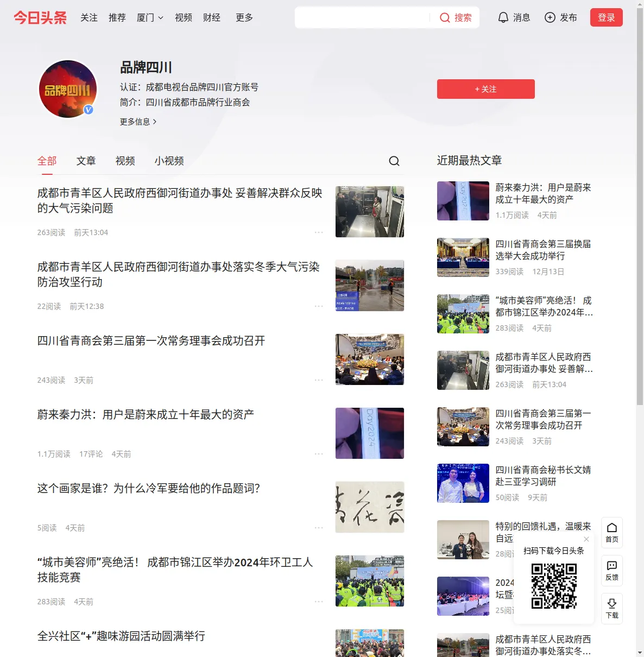Open article 蔚来秦力洪：用户是蔚来成立十年最大的资产
Viewport: 644px width, 657px height.
pyautogui.click(x=146, y=414)
